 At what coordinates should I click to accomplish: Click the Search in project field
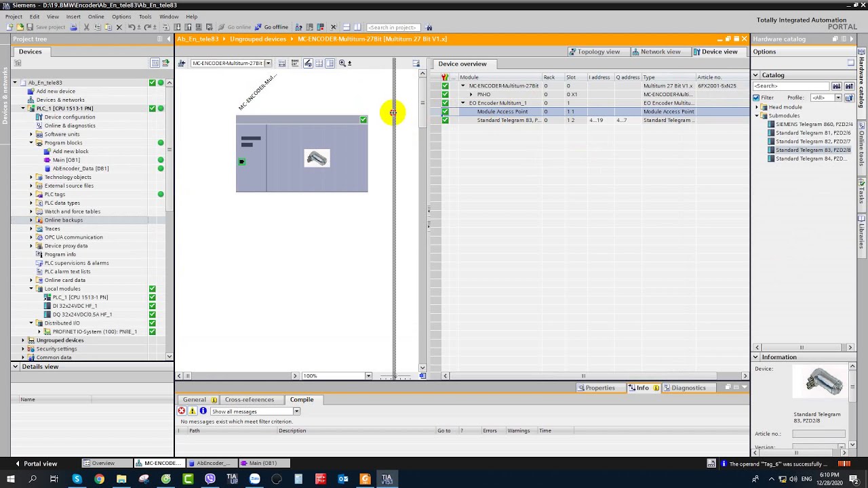click(x=392, y=27)
